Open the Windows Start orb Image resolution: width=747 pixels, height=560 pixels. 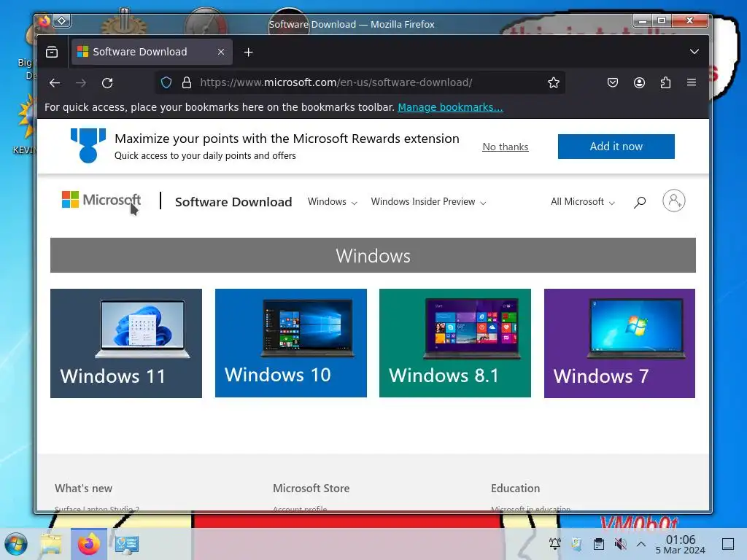16,544
